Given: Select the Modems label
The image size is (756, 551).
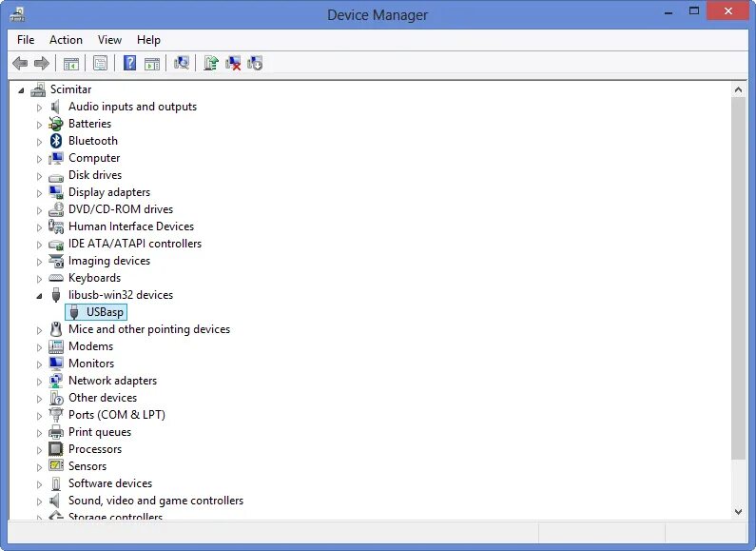Looking at the screenshot, I should pyautogui.click(x=90, y=346).
